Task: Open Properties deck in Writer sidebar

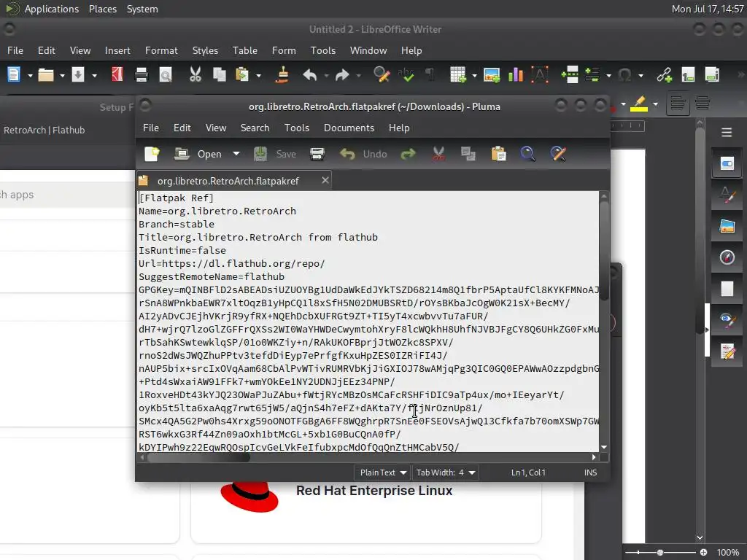Action: tap(727, 164)
